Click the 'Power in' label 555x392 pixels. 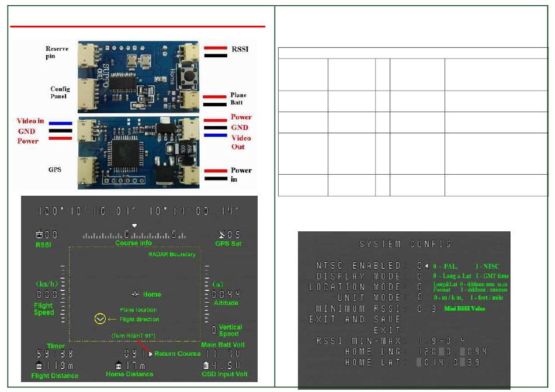(241, 175)
